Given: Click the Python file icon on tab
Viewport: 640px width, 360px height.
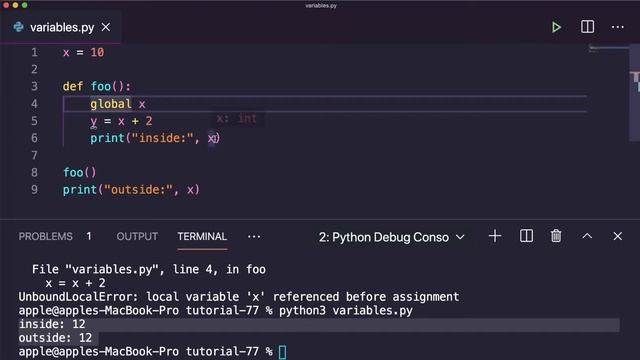Looking at the screenshot, I should click(x=18, y=27).
